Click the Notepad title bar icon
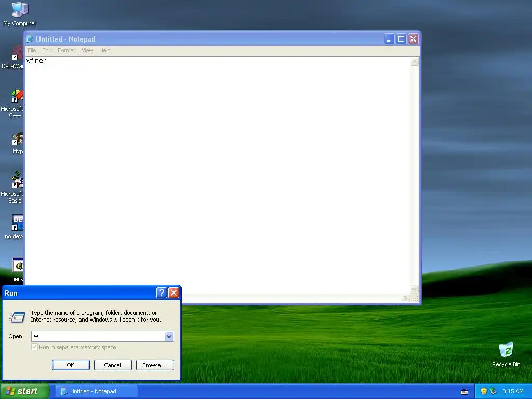This screenshot has width=532, height=399. (30, 38)
